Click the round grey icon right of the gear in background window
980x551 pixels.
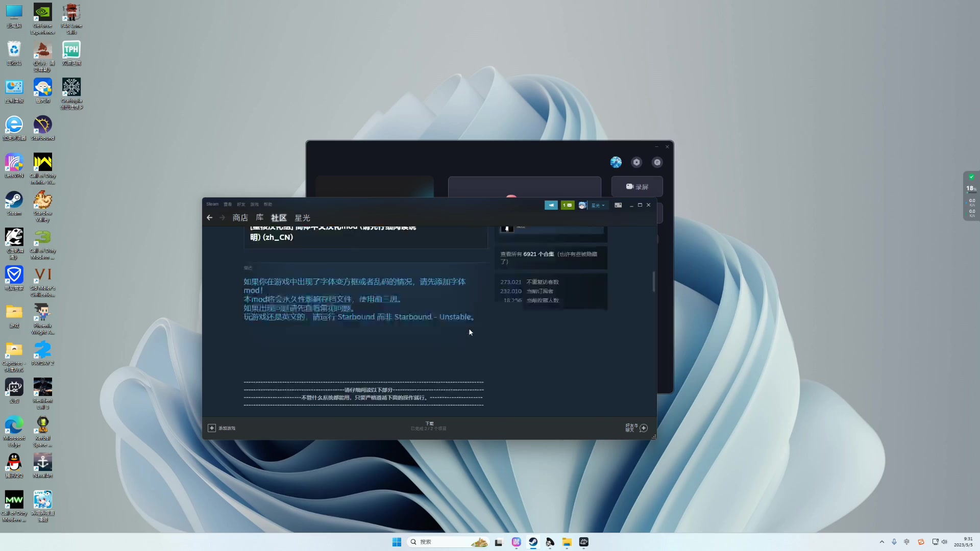pyautogui.click(x=657, y=162)
